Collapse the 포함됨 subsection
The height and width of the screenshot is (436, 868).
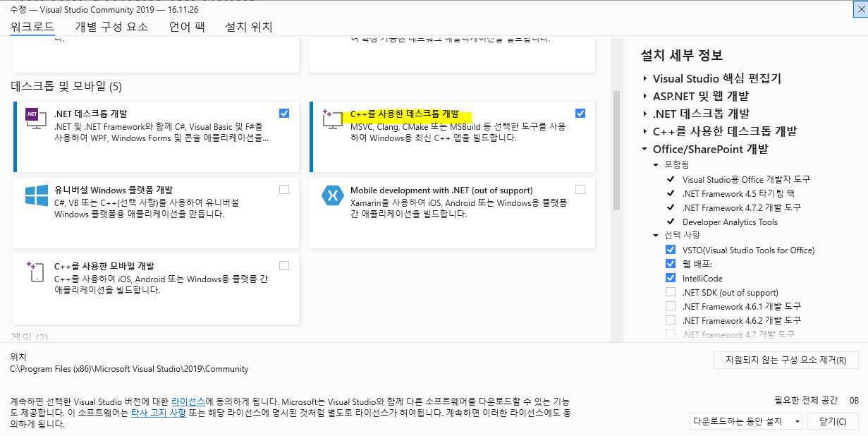656,164
